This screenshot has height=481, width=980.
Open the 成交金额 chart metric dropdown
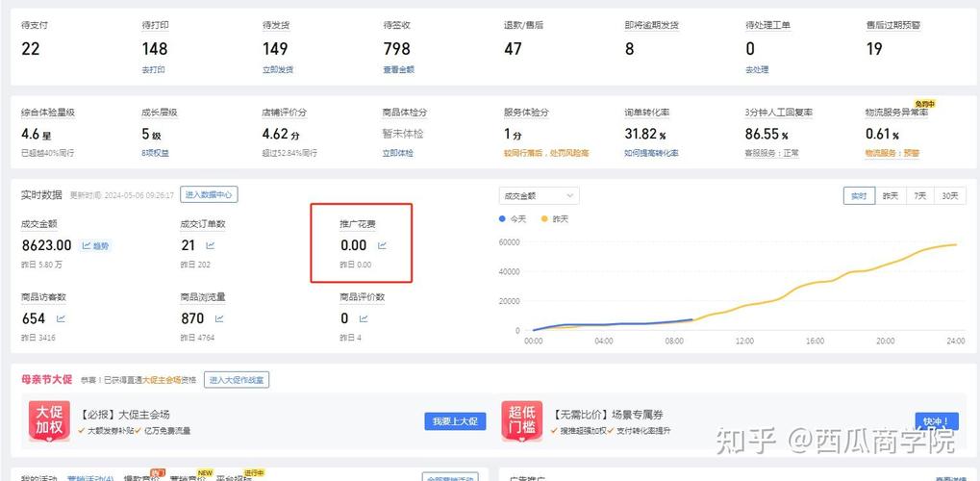point(539,195)
